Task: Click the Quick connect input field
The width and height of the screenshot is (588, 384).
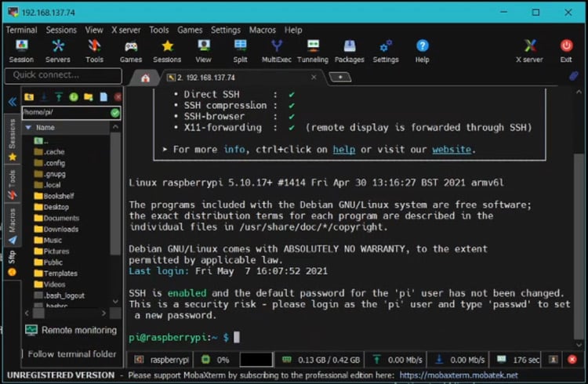Action: [63, 75]
